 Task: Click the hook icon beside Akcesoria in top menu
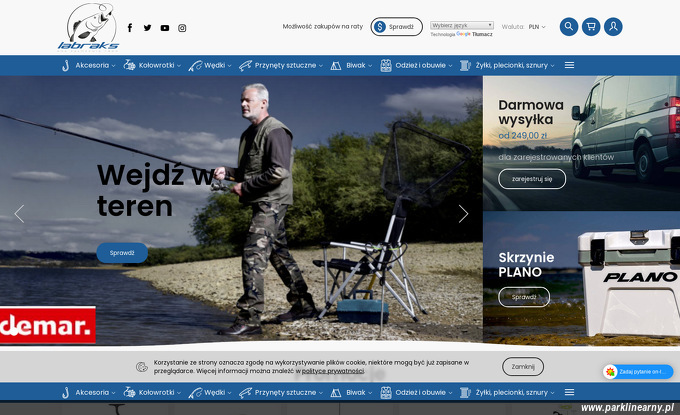pyautogui.click(x=65, y=65)
